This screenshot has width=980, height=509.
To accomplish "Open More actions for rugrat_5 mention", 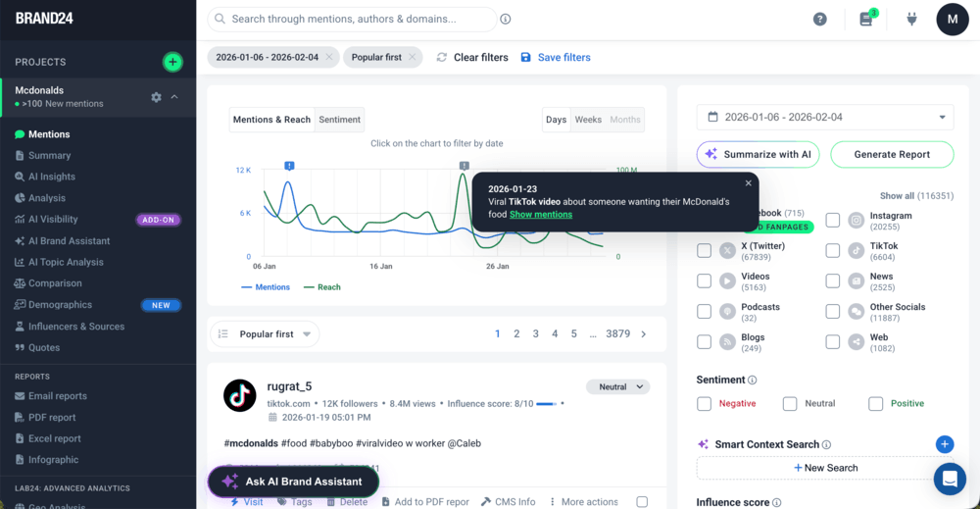I will click(584, 501).
